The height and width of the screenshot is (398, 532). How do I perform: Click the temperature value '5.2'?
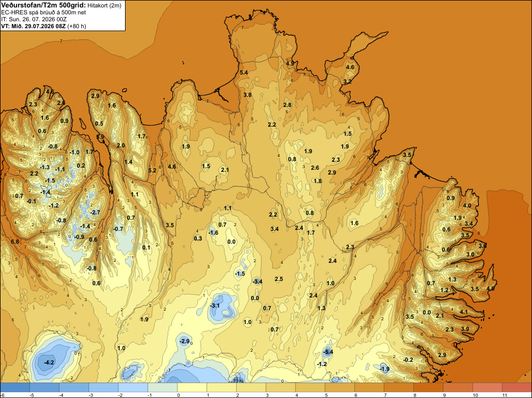(152, 170)
